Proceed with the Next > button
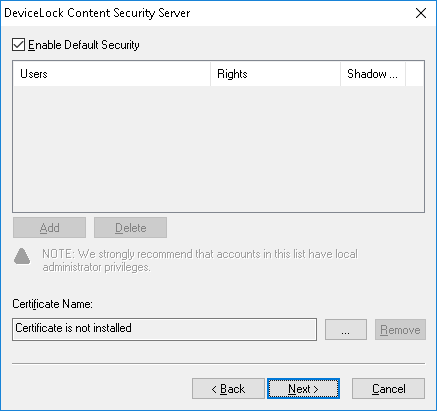Screen dimensions: 437x411 click(303, 389)
